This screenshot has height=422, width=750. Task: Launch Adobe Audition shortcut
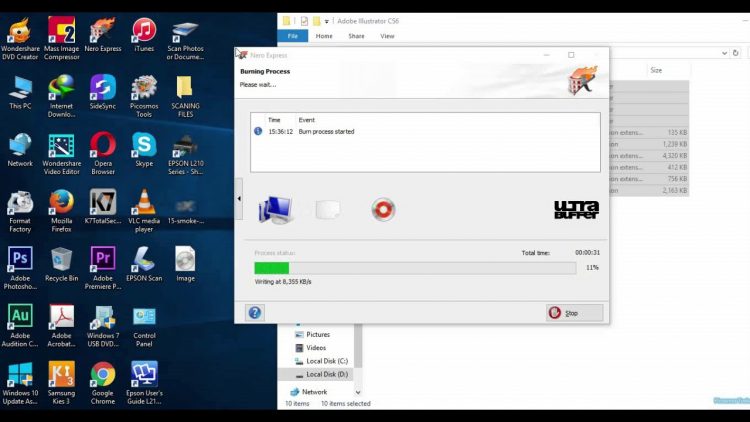pos(20,326)
